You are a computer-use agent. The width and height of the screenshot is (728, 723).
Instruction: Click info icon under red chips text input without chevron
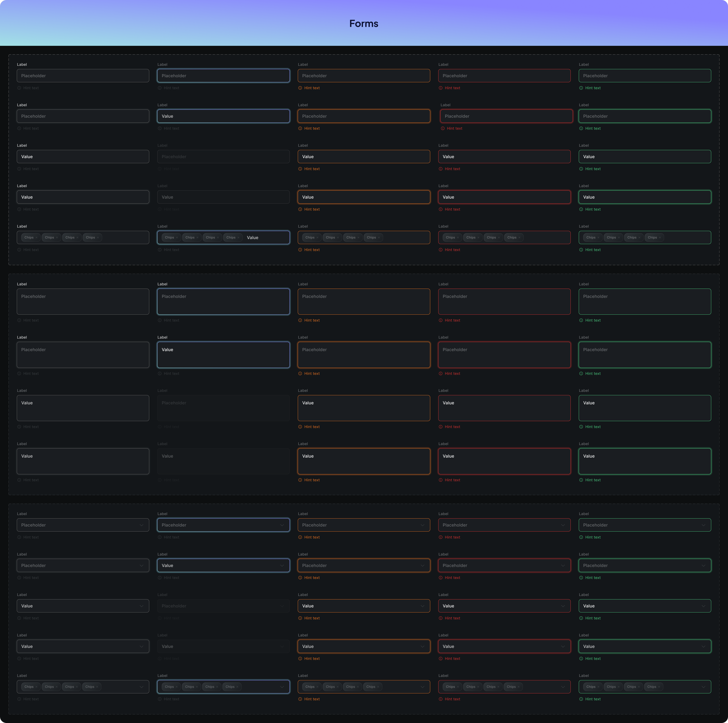pyautogui.click(x=441, y=250)
